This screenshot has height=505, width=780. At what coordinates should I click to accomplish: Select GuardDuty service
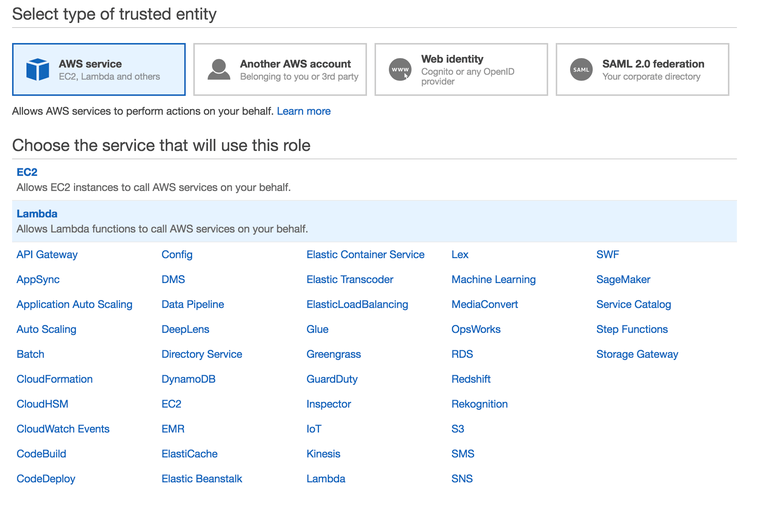coord(332,379)
